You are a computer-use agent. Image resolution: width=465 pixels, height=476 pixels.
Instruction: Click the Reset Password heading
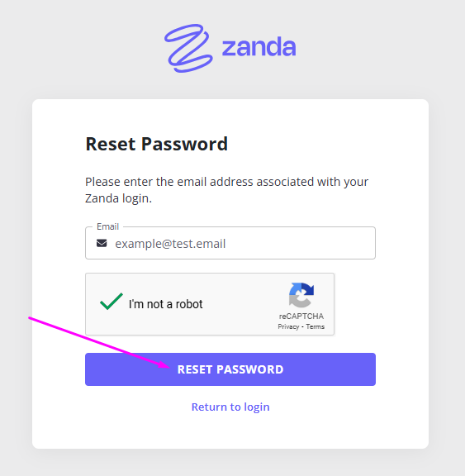157,144
